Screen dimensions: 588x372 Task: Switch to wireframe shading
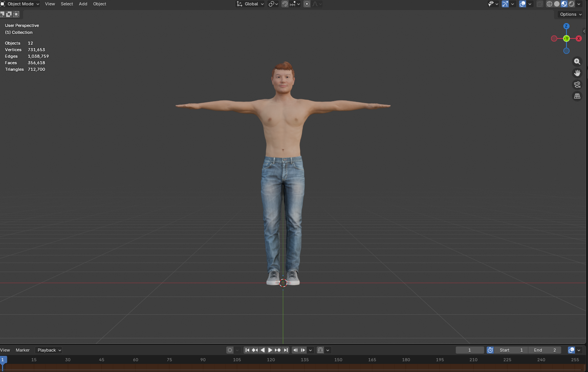(550, 4)
